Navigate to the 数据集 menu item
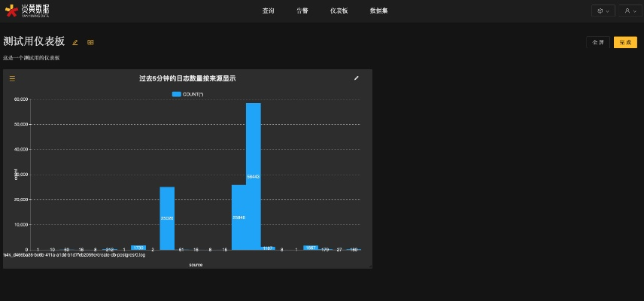Image resolution: width=644 pixels, height=301 pixels. pyautogui.click(x=379, y=11)
